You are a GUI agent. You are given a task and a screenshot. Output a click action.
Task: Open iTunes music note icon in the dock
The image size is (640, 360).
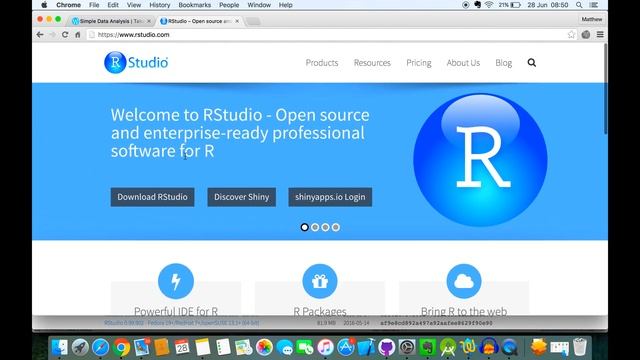[325, 347]
